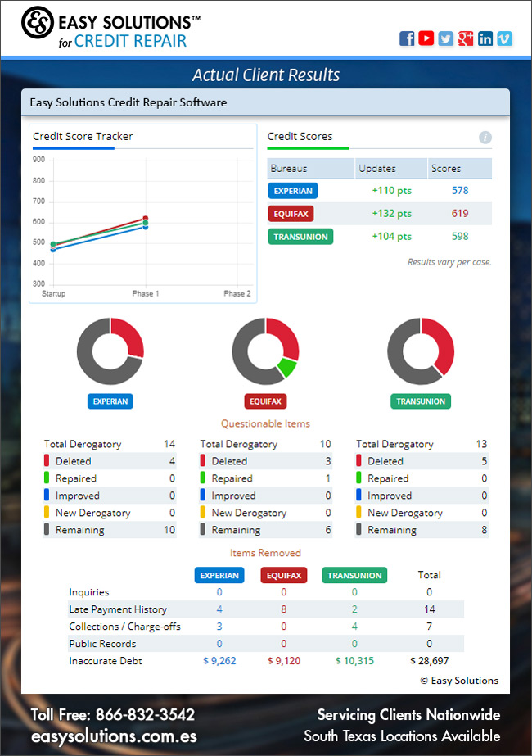The height and width of the screenshot is (756, 532).
Task: Select the Experian badge in Credit Scores table
Action: 293,191
